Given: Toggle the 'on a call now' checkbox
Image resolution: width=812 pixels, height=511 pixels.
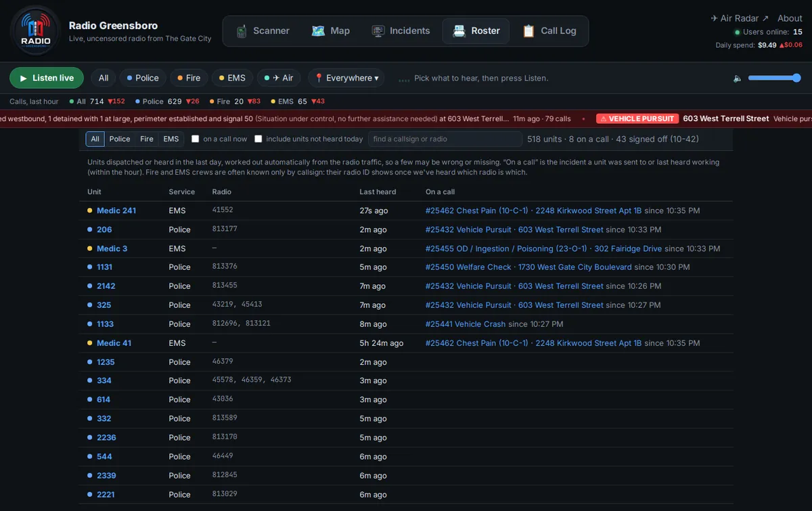Looking at the screenshot, I should 196,139.
